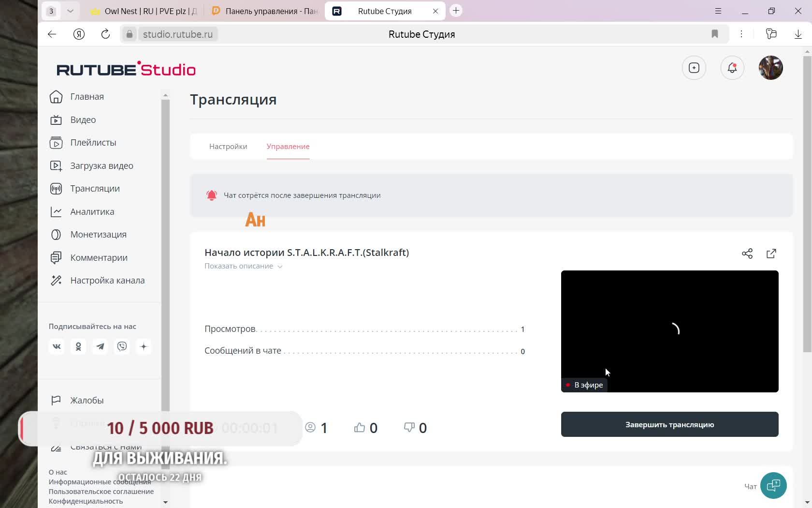Open Telegram social link icon
This screenshot has width=812, height=508.
point(100,346)
